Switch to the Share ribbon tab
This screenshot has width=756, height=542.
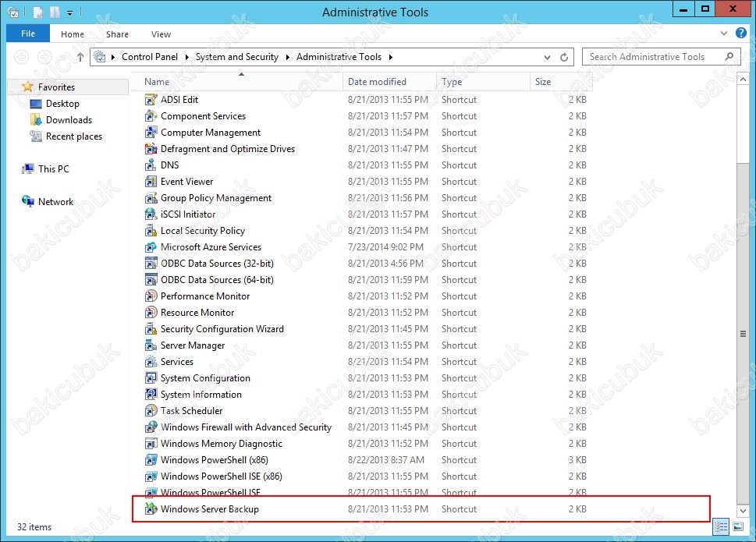[x=117, y=34]
